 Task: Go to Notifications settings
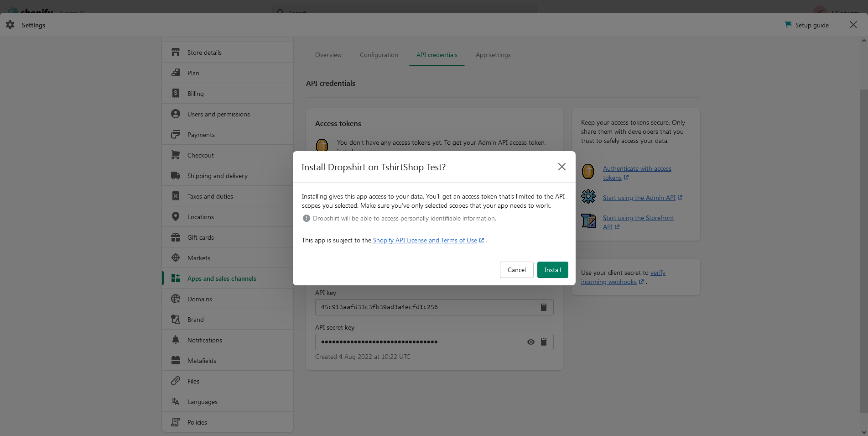[x=228, y=340]
